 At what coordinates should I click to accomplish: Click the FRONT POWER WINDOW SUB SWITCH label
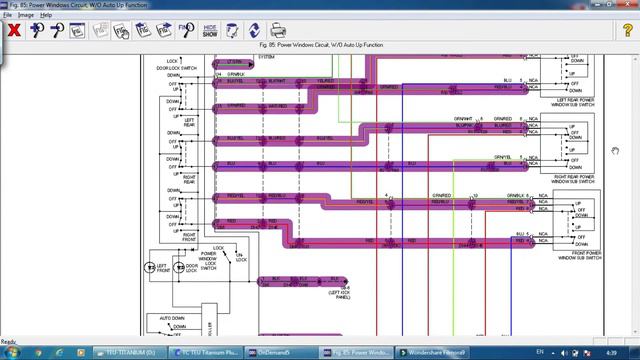(x=580, y=256)
